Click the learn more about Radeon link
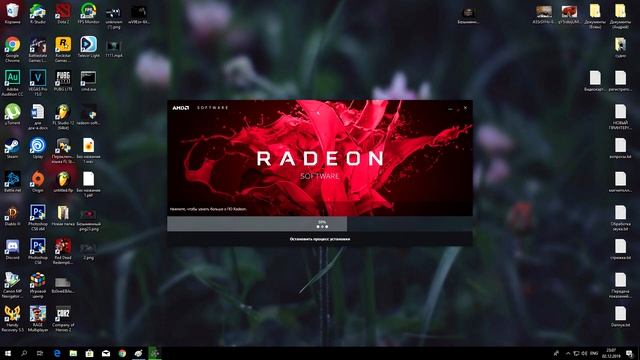The width and height of the screenshot is (640, 360). (x=208, y=209)
